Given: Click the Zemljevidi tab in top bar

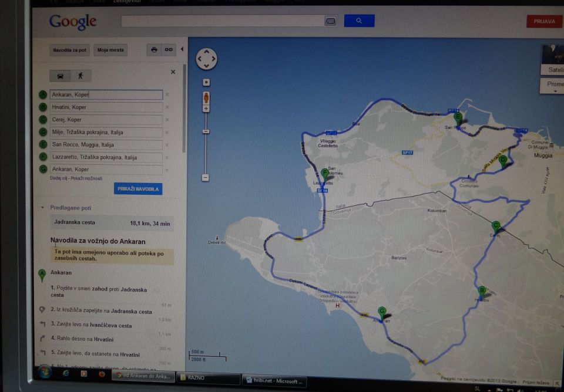Looking at the screenshot, I should click(127, 2).
